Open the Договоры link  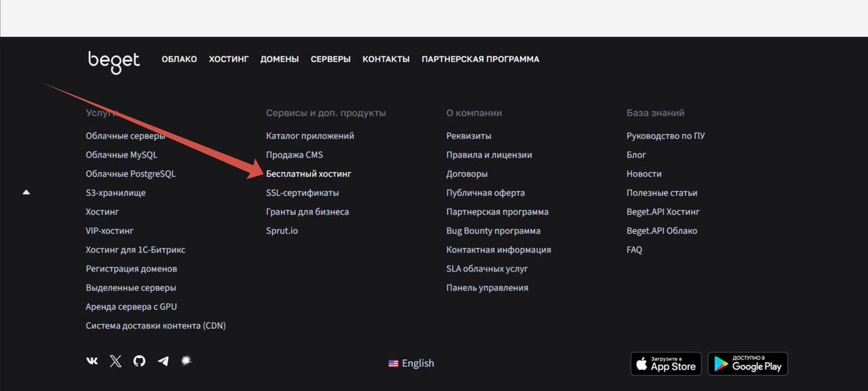[467, 174]
